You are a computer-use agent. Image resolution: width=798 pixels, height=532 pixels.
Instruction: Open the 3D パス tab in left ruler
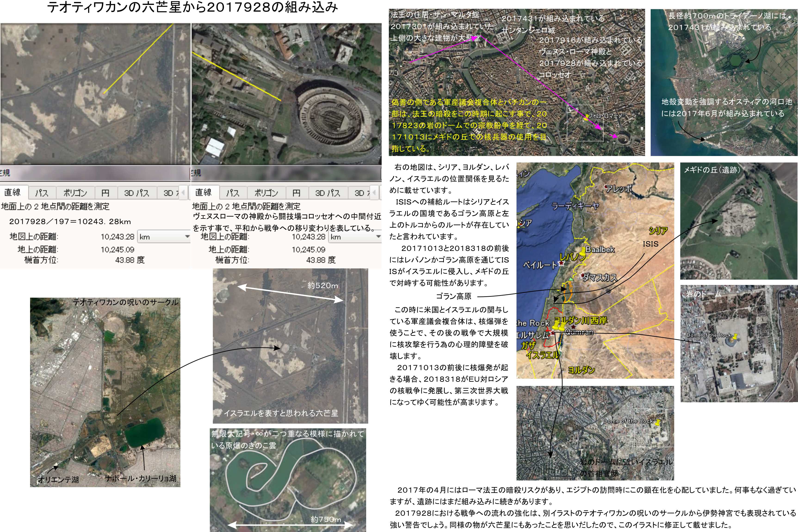click(136, 193)
